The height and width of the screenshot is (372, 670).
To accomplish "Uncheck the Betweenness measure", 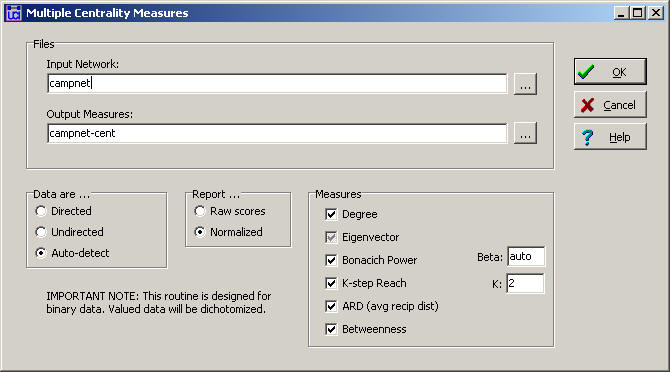I will coord(331,329).
